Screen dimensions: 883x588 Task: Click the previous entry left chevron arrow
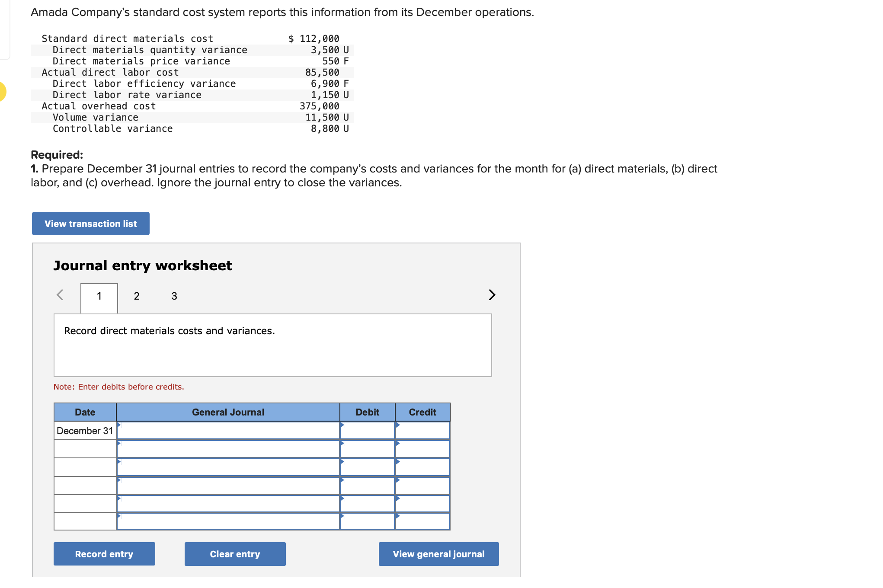(60, 295)
